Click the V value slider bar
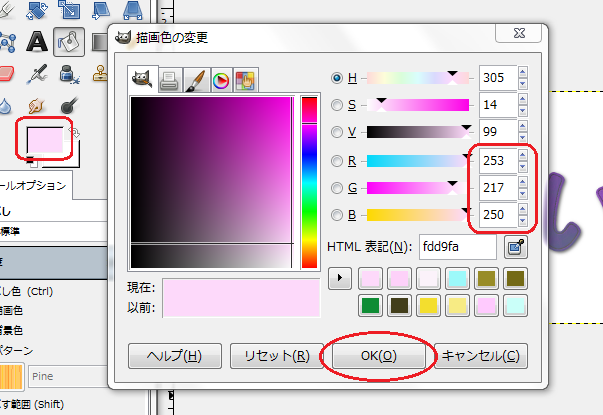This screenshot has height=415, width=603. click(418, 132)
